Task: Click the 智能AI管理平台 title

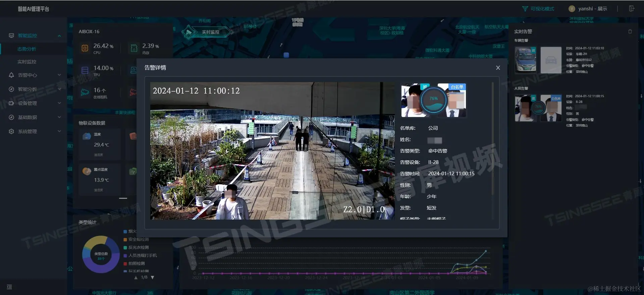Action: point(34,9)
